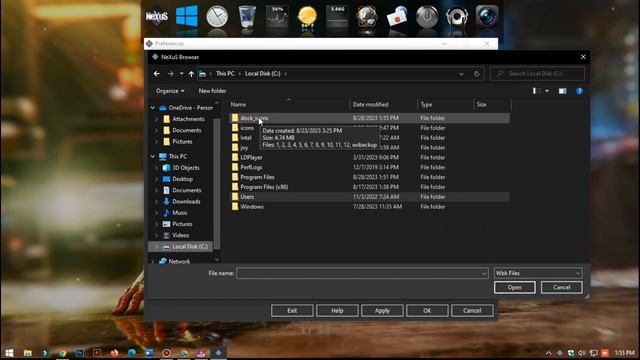Click the Search Local Disk field
Screen dimensions: 640x360
click(538, 73)
